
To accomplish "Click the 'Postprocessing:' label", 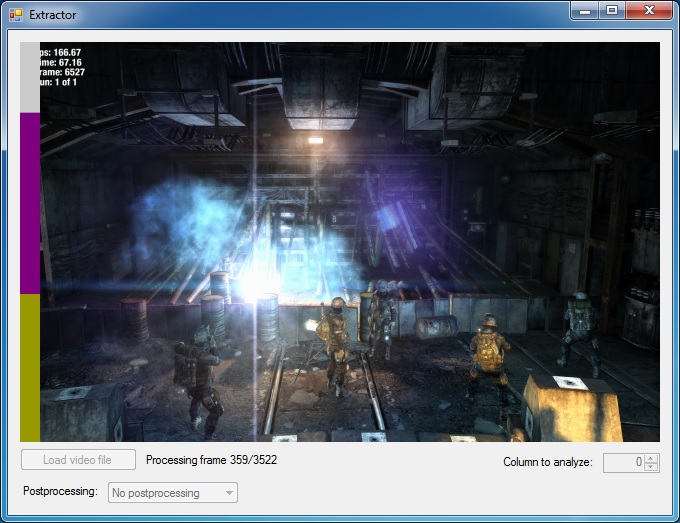I will [60, 491].
